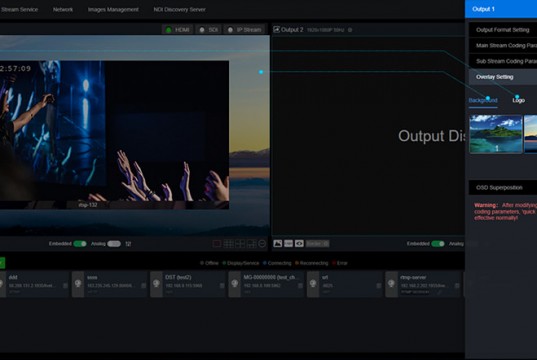
Task: Select the ddd stream source card
Action: tap(34, 284)
